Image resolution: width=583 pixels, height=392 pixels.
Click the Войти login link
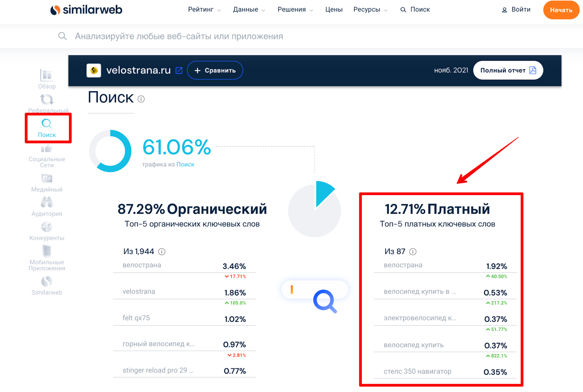coord(521,9)
